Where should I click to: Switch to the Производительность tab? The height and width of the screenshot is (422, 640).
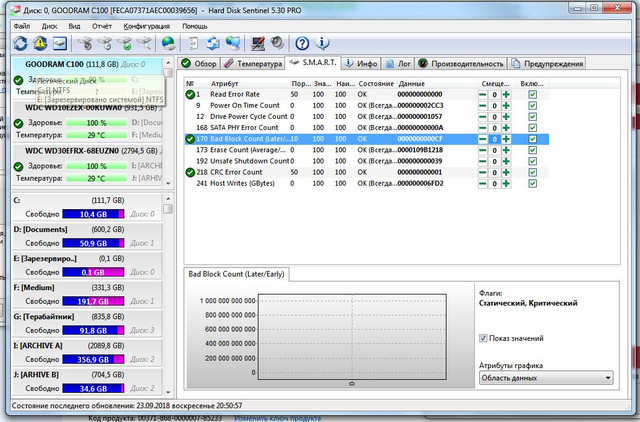coord(461,64)
